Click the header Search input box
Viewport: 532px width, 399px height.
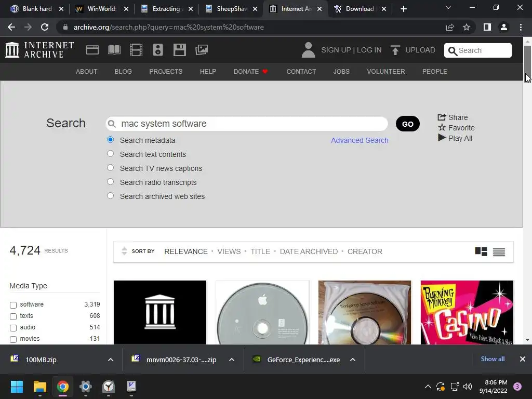[478, 50]
